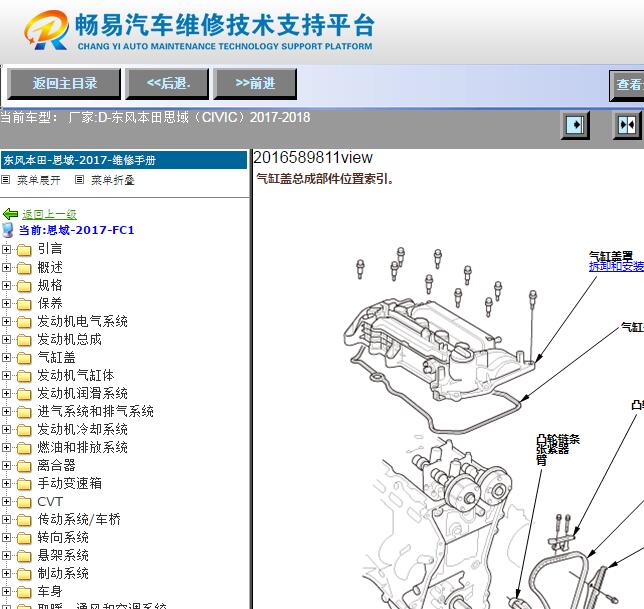Click the CVT folder icon
The image size is (644, 609).
24,503
